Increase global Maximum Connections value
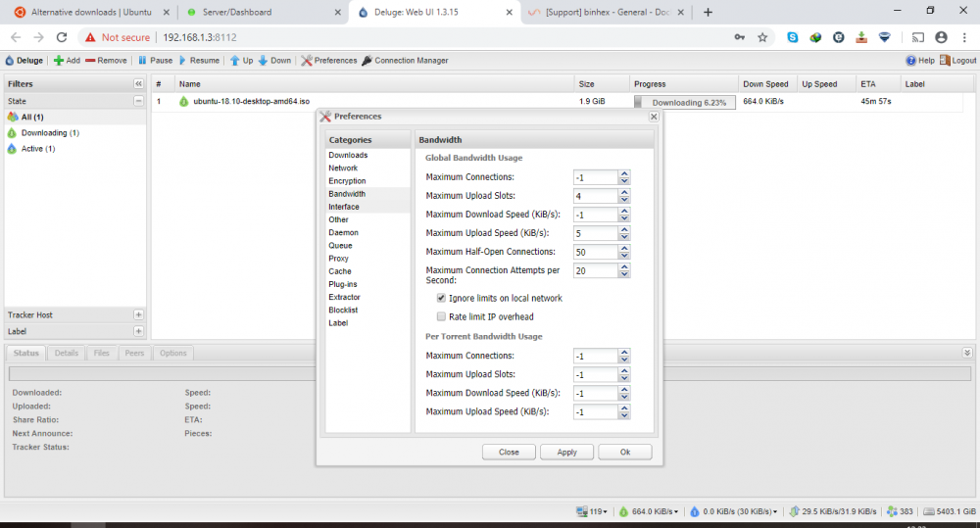Image resolution: width=980 pixels, height=528 pixels. click(x=624, y=174)
